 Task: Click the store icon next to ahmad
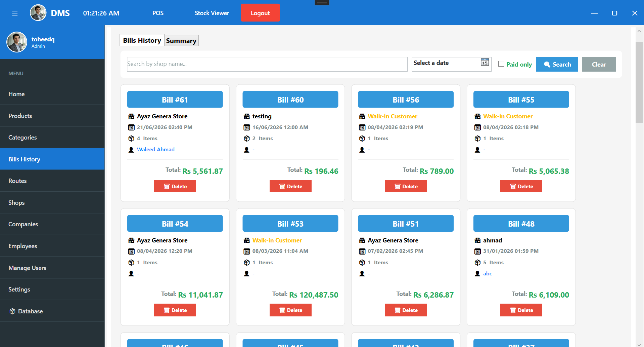(478, 240)
